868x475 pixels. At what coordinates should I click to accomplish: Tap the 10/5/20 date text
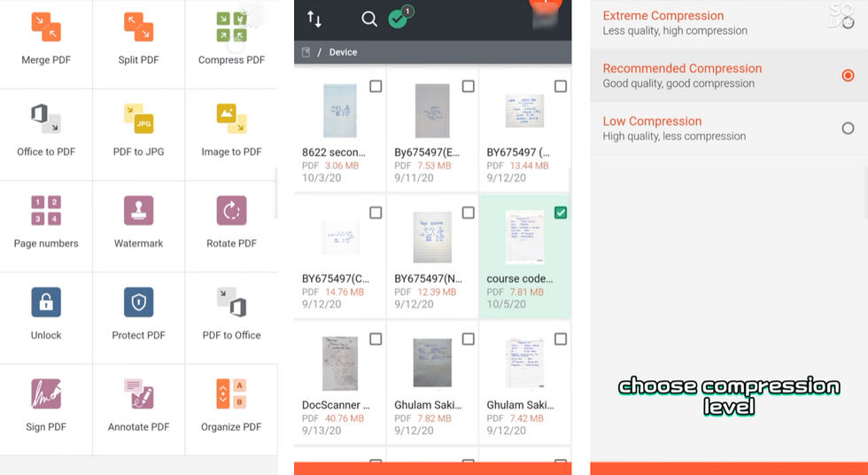[x=506, y=304]
